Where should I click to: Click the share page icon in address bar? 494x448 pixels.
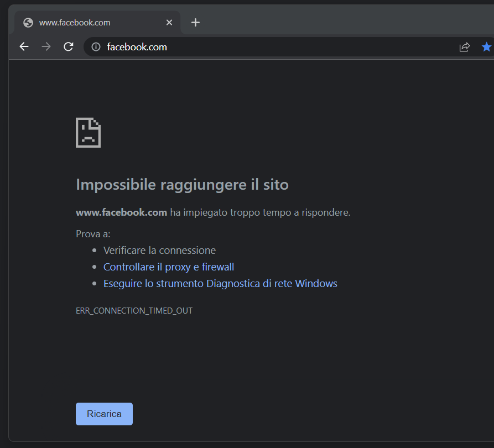[465, 47]
